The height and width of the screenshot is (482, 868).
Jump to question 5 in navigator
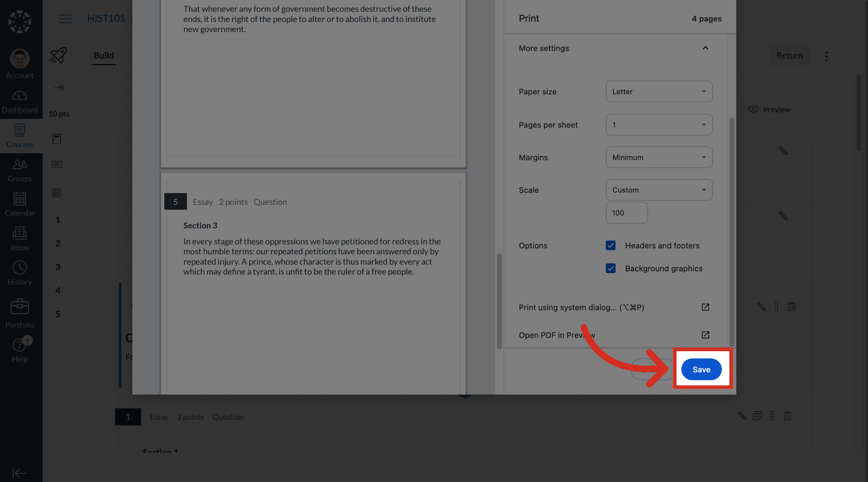tap(58, 314)
